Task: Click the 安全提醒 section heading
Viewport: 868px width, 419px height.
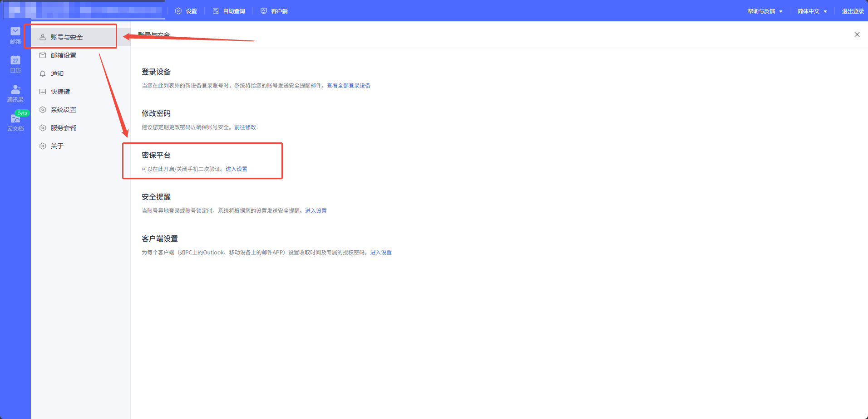Action: coord(156,197)
